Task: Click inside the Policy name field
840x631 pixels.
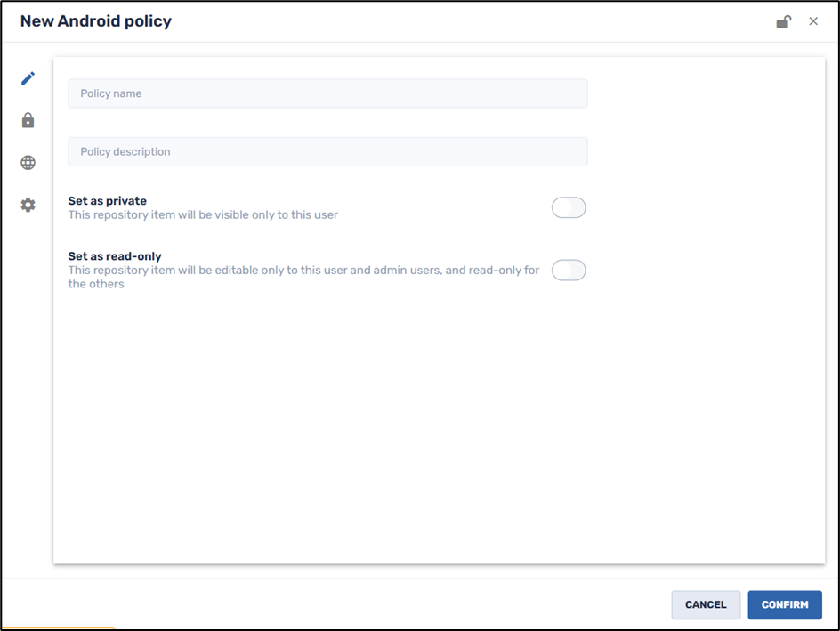Action: (327, 93)
